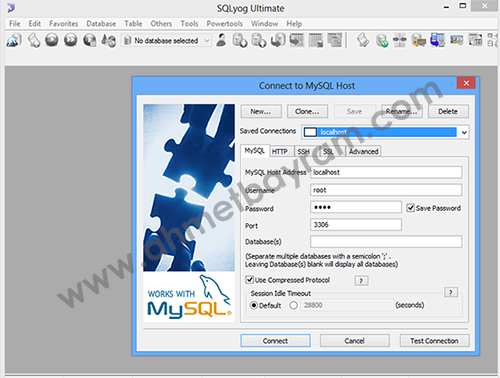Viewport: 500px width, 378px height.
Task: Click the Clone... button
Action: (x=307, y=112)
